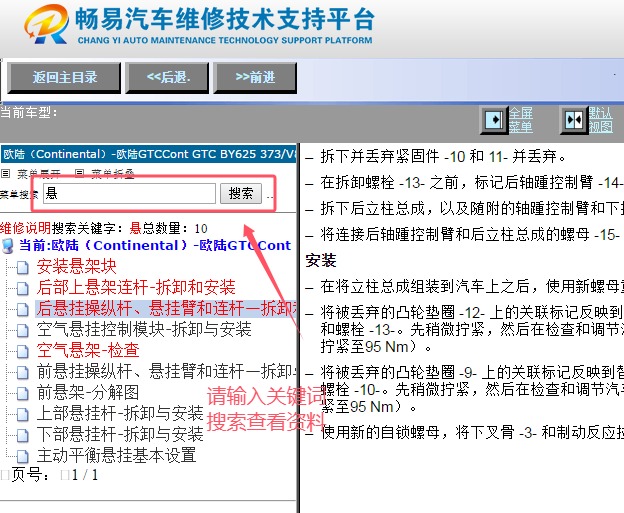
Task: Open 当前:欧陆(Continental) root tree entry
Action: (x=155, y=246)
